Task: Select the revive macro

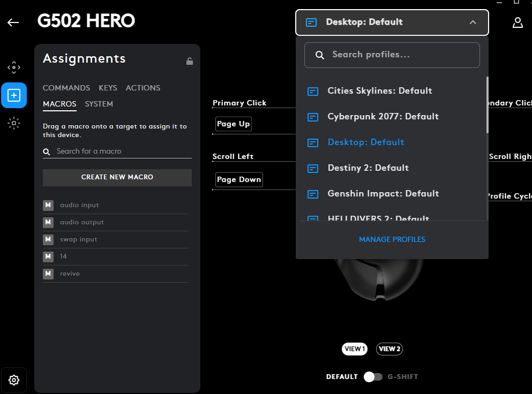Action: 115,274
